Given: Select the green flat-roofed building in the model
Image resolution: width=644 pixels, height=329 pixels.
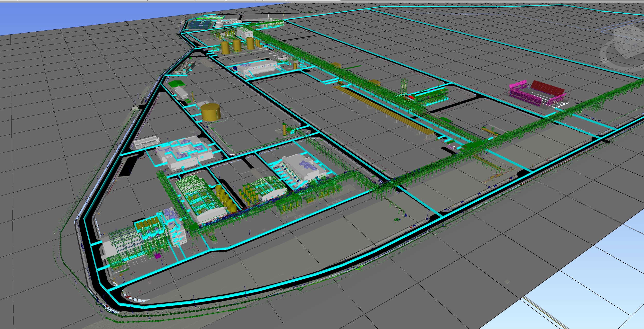Looking at the screenshot, I should coord(177,83).
